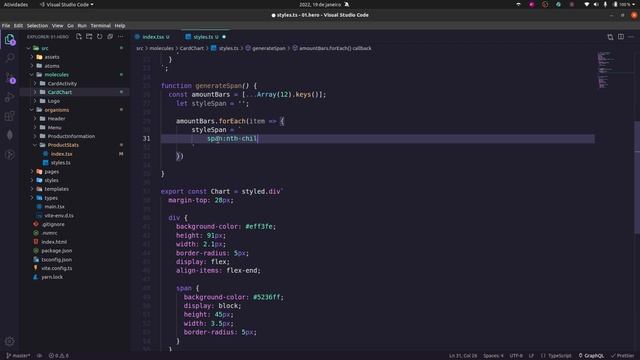Open vite.config.ts in the file tree
640x360 pixels.
(x=56, y=268)
